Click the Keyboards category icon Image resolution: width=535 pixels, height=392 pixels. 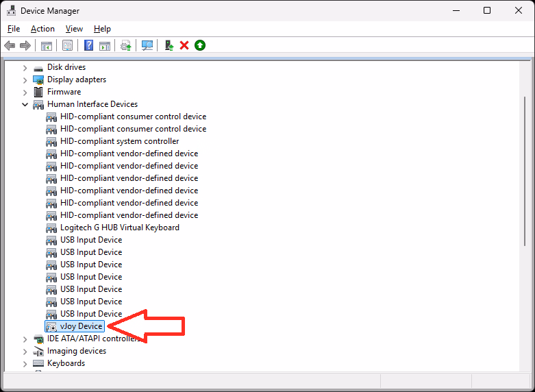(x=38, y=363)
